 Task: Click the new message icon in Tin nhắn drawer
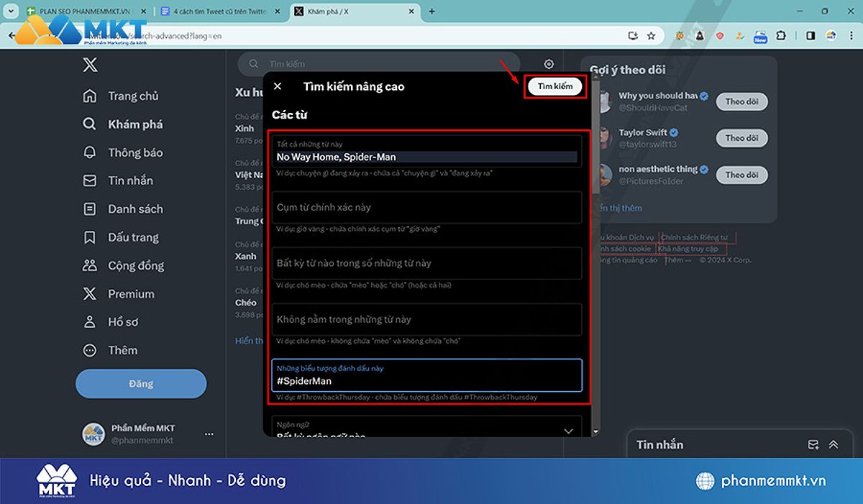click(813, 444)
